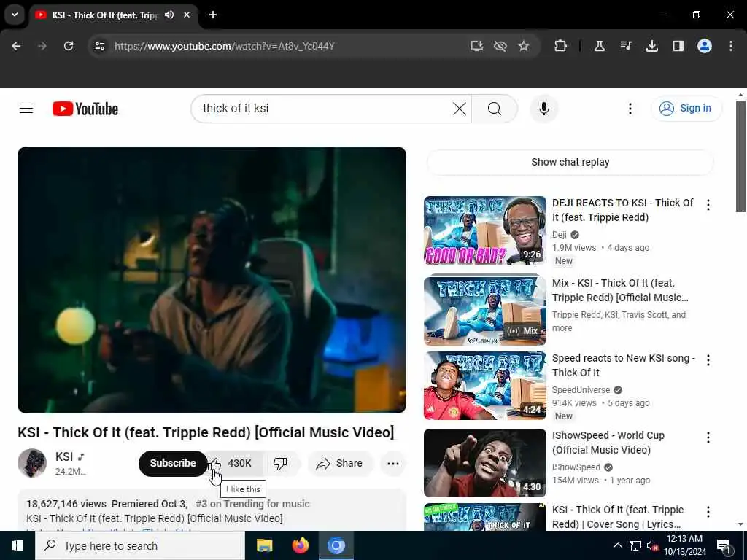Viewport: 747px width, 560px height.
Task: Close the KSI Thick Of It tab
Action: [x=187, y=15]
